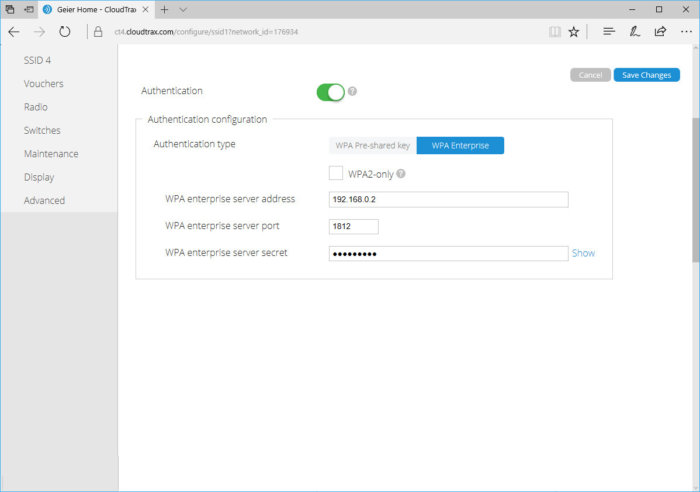
Task: Click the WPA enterprise server secret field
Action: point(448,254)
